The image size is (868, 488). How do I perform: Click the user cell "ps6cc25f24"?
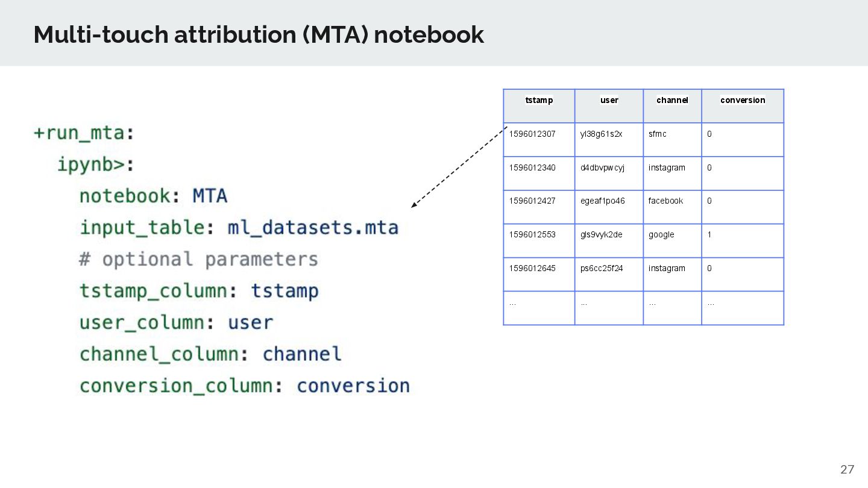point(609,274)
